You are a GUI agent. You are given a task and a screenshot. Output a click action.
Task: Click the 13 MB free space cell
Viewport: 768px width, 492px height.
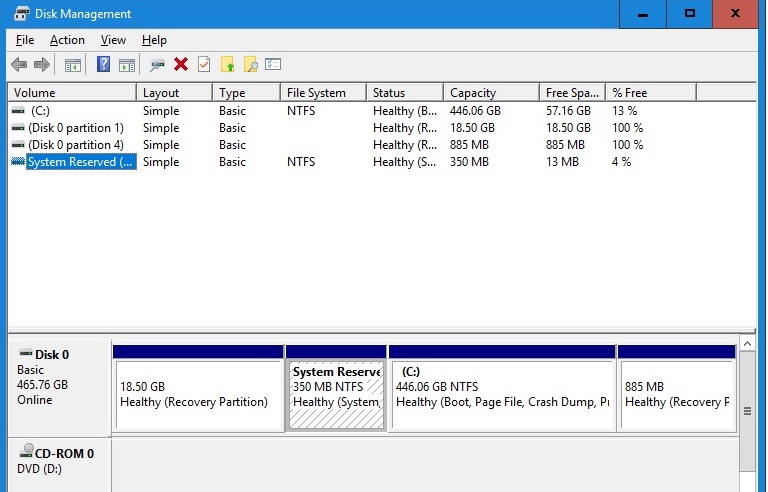562,162
